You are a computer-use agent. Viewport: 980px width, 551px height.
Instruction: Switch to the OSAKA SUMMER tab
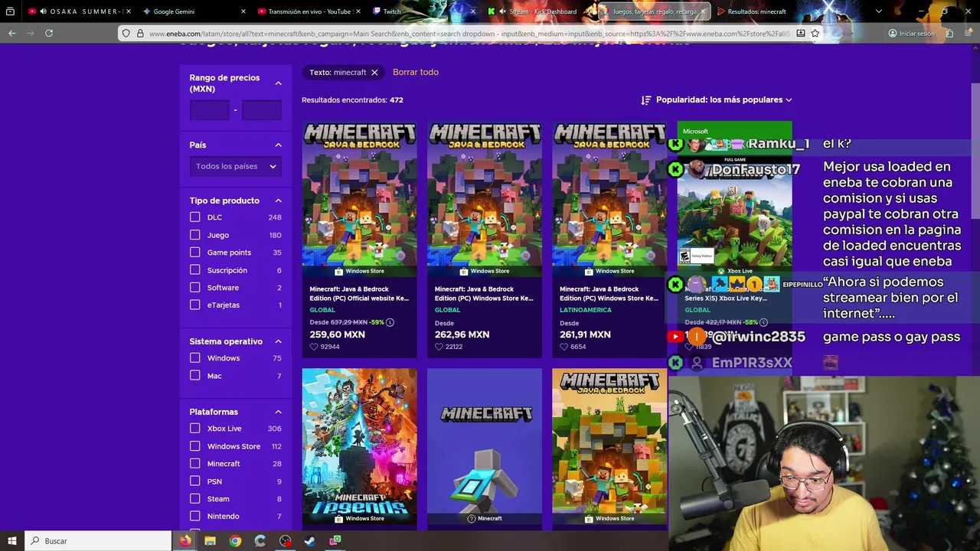point(79,11)
